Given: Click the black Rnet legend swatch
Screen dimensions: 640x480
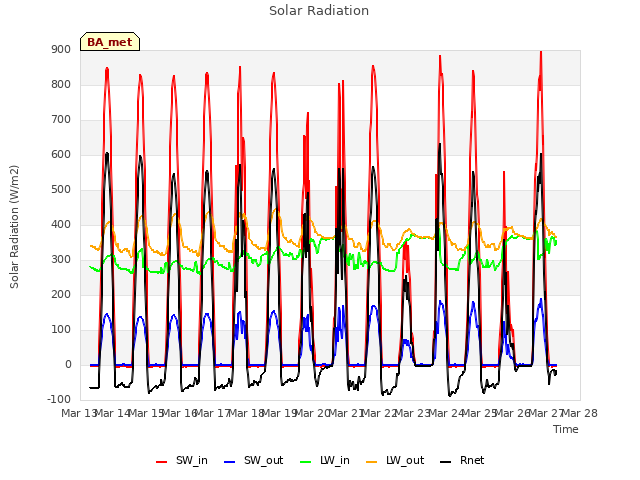Looking at the screenshot, I should pyautogui.click(x=446, y=462).
